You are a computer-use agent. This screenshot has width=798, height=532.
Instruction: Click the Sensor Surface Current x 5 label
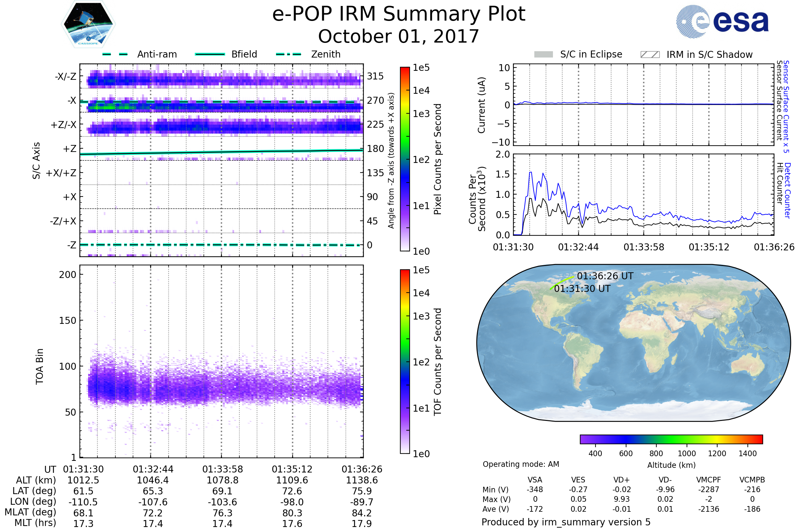pyautogui.click(x=786, y=106)
